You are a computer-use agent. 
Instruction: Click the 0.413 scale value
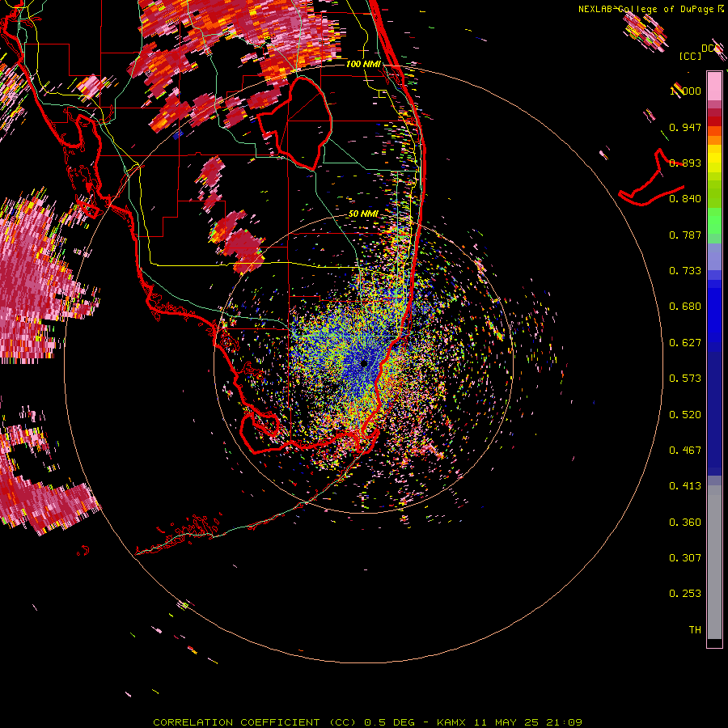pyautogui.click(x=685, y=486)
